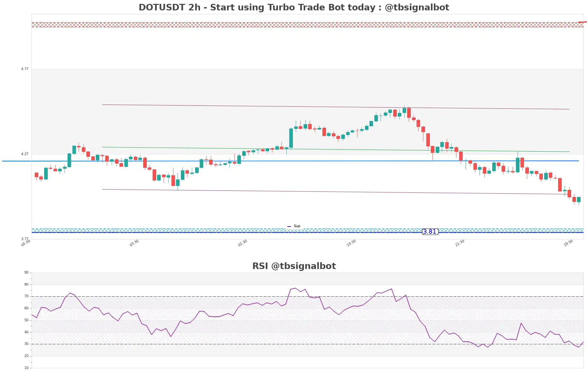This screenshot has height=392, width=588.
Task: Click the DOTUSDT 2h chart title
Action: [294, 7]
